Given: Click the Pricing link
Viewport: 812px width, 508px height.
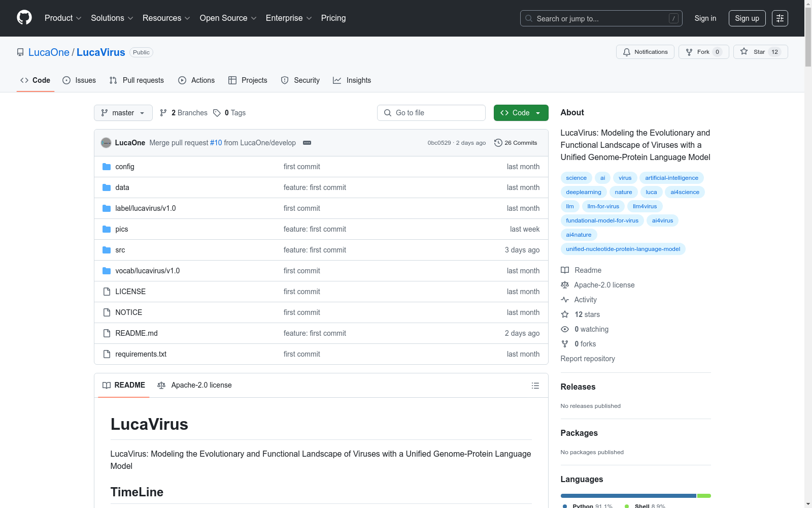Looking at the screenshot, I should (x=333, y=18).
